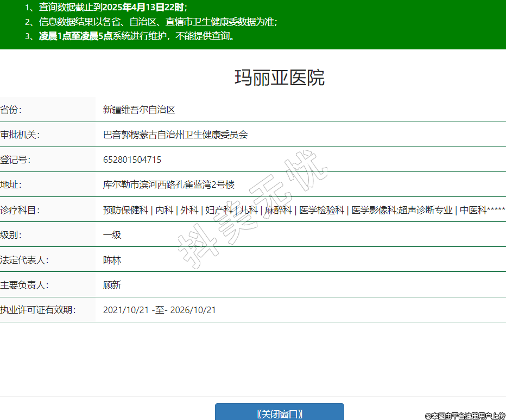Image resolution: width=506 pixels, height=420 pixels.
Task: Click the hospital title 玛丽亚医院
Action: click(279, 78)
